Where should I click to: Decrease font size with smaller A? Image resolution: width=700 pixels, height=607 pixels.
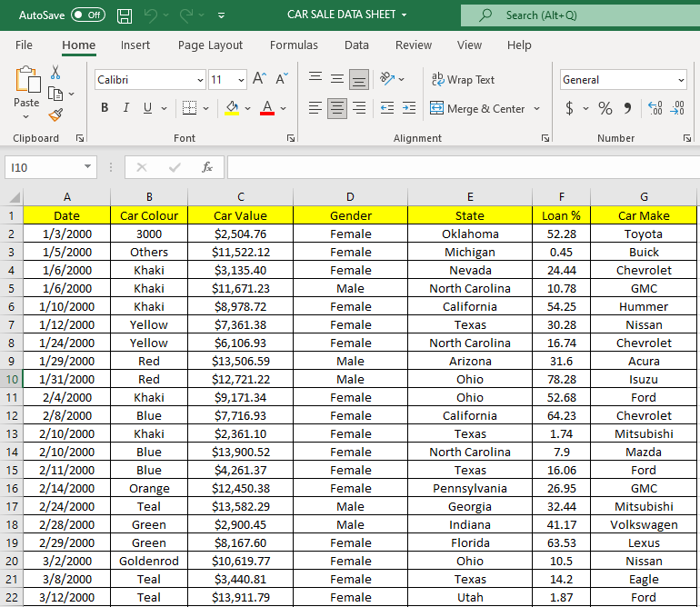282,78
